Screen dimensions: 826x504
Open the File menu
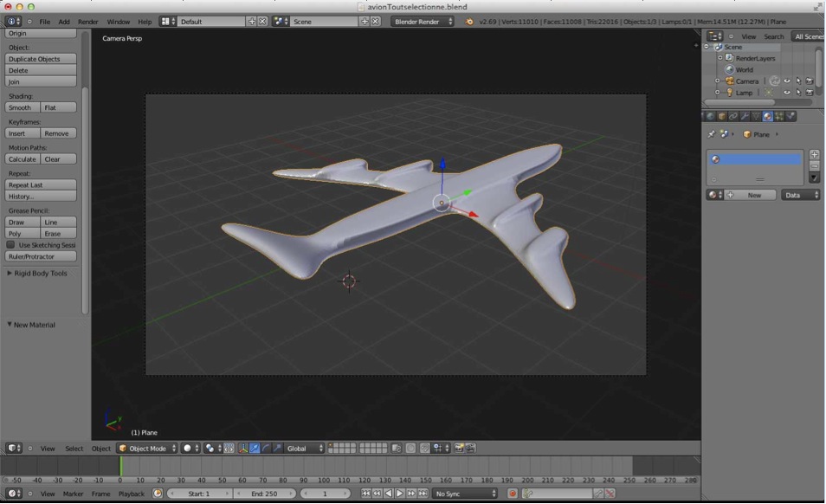(x=44, y=22)
